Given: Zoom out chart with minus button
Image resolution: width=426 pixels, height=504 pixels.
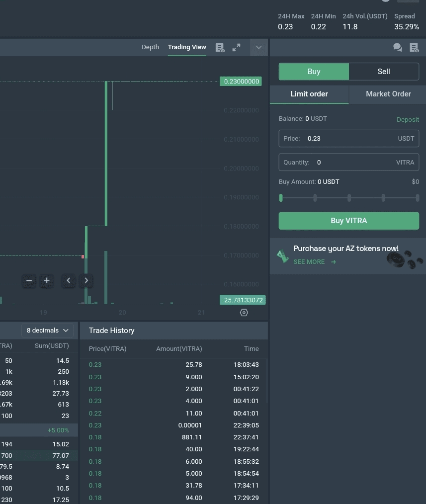Looking at the screenshot, I should pyautogui.click(x=29, y=281).
